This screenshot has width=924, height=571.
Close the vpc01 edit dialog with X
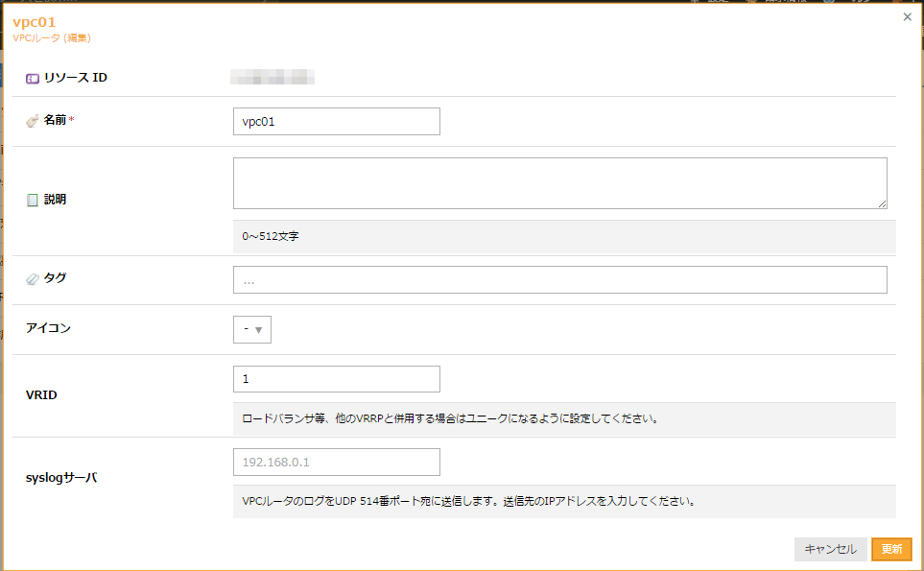pos(908,17)
